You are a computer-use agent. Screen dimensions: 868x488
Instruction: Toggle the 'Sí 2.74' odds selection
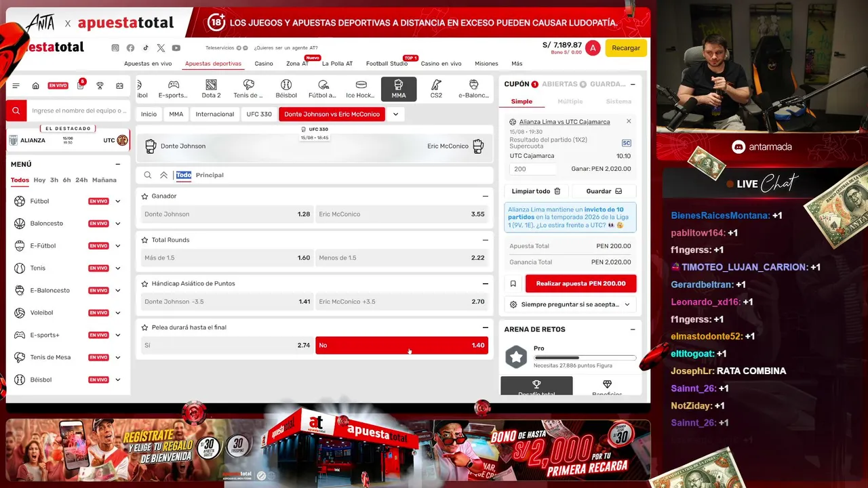coord(226,345)
